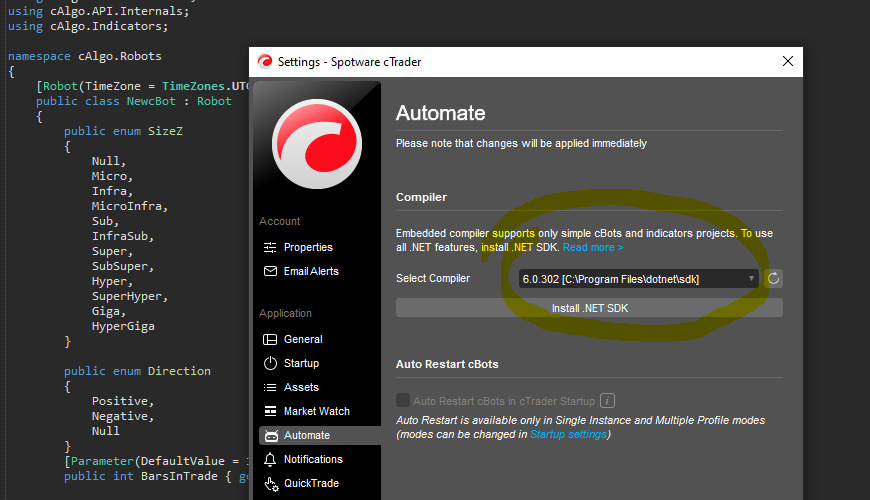Viewport: 870px width, 500px height.
Task: Go to Properties settings page
Action: point(308,248)
